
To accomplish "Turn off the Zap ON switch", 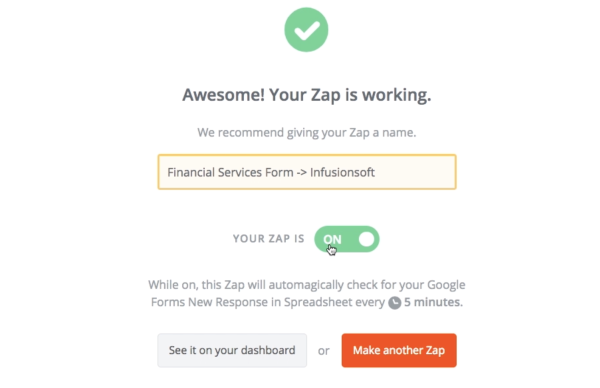I will pos(347,239).
